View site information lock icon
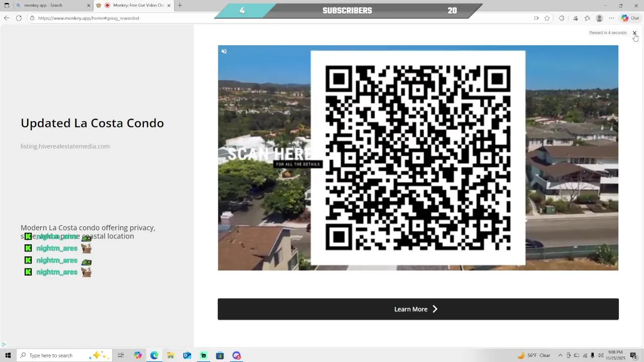 [x=32, y=18]
